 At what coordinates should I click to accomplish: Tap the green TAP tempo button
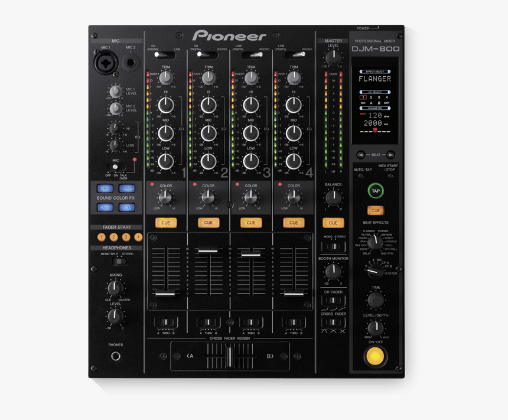(376, 191)
